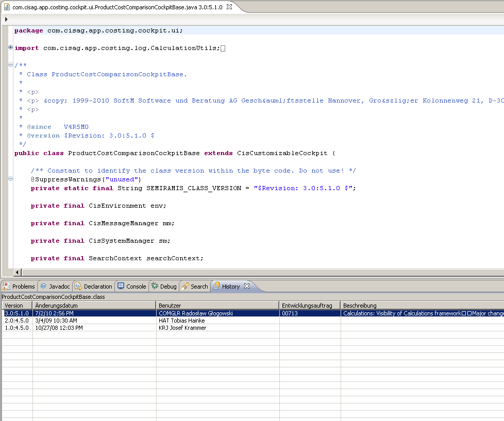Click the Debug bug icon
504x421 pixels.
154,287
